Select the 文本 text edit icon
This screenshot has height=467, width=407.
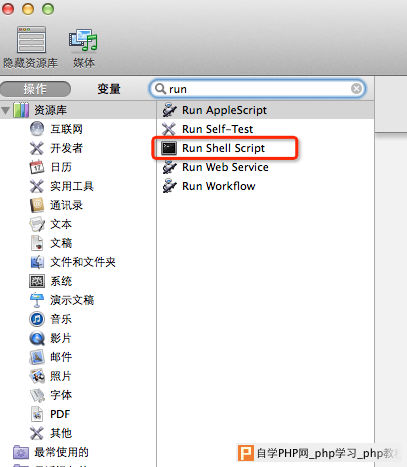tap(37, 224)
